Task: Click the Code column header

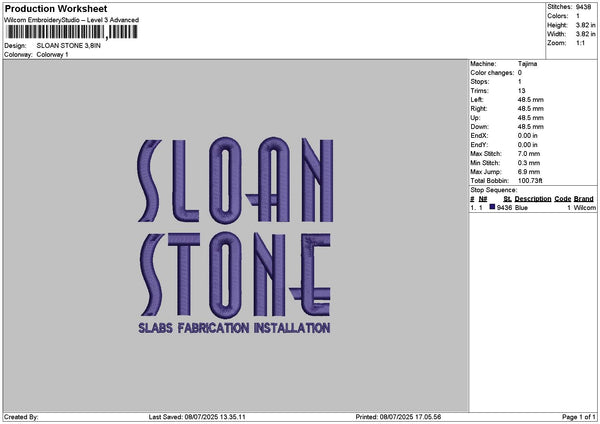Action: coord(562,199)
